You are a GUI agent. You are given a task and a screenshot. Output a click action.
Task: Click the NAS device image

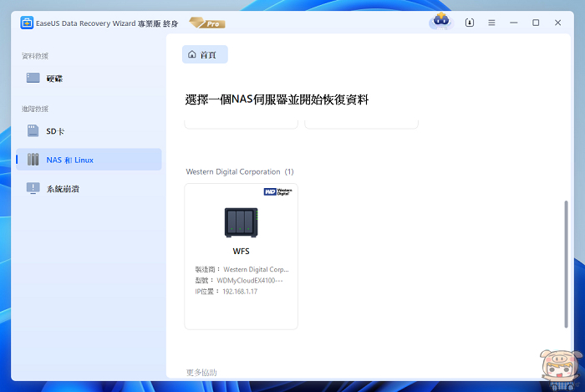click(x=241, y=221)
